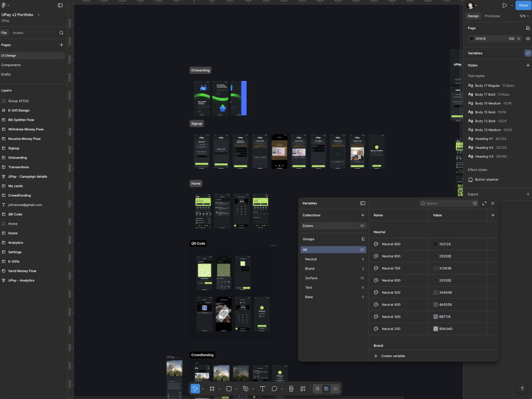Add a new mode column with plus
The width and height of the screenshot is (532, 399).
click(x=493, y=215)
